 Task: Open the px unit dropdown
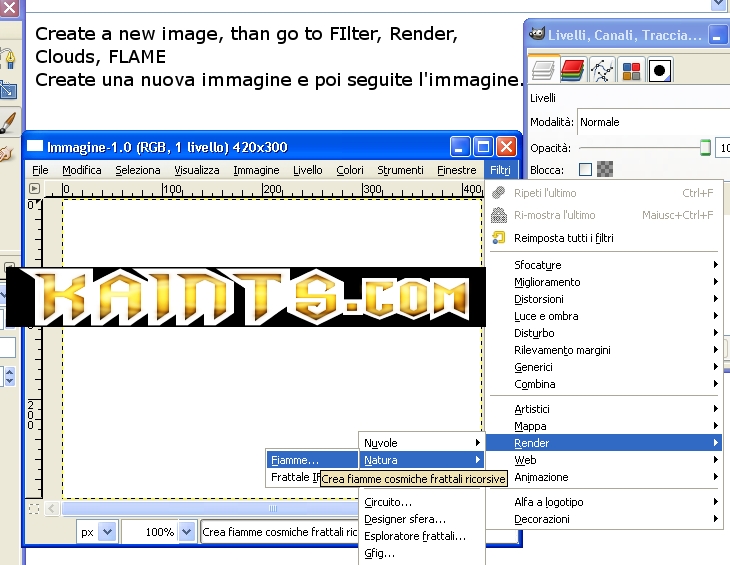coord(97,531)
